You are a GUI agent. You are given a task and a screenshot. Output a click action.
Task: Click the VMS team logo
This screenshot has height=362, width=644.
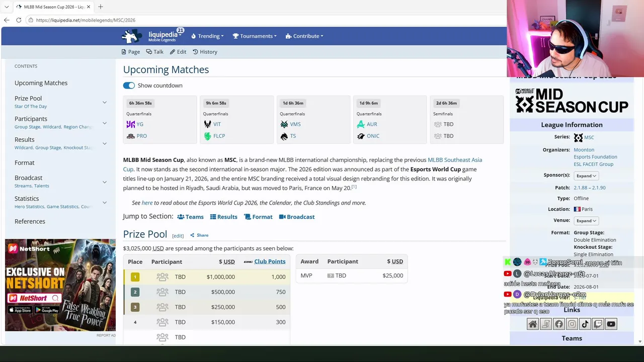pyautogui.click(x=284, y=124)
